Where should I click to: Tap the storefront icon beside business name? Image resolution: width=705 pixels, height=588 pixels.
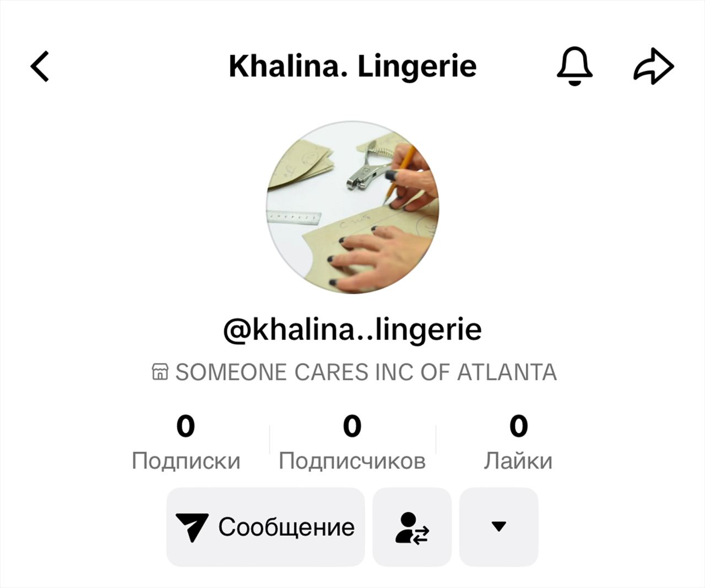coord(160,372)
